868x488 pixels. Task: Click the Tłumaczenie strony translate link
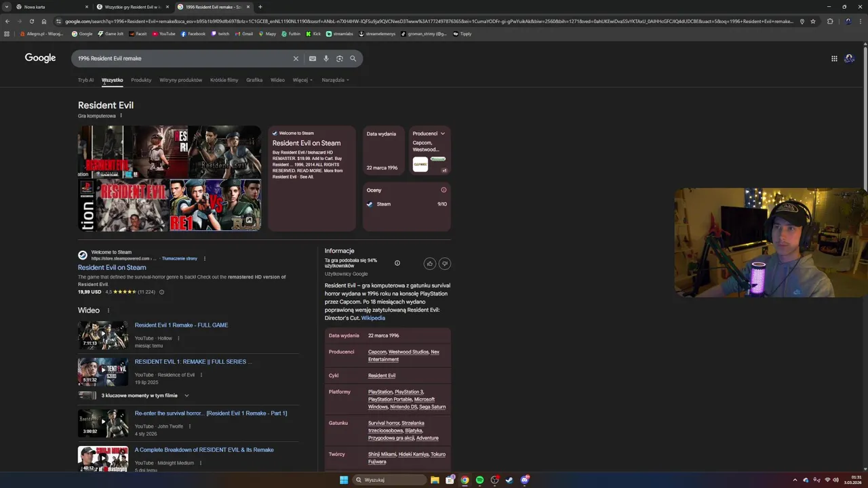click(180, 258)
